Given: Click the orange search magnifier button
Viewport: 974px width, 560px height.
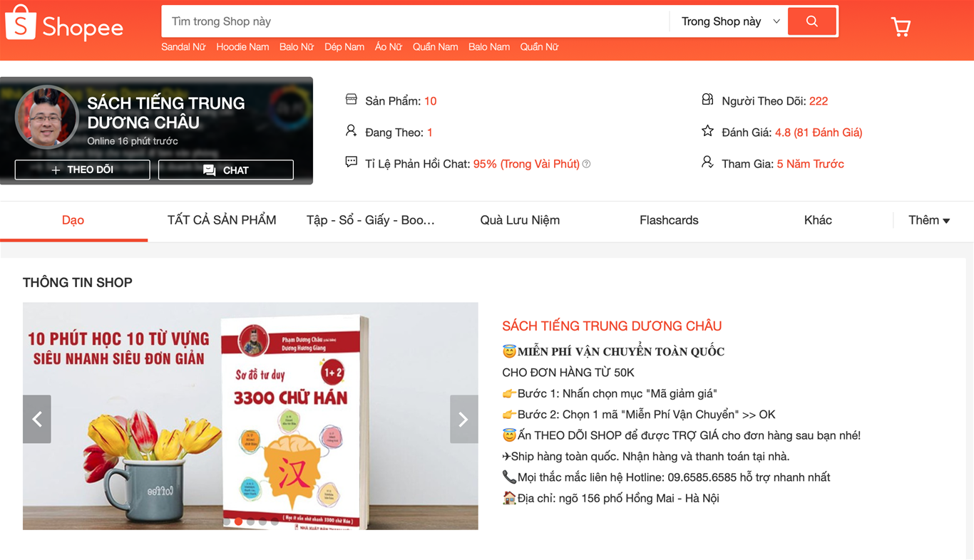Looking at the screenshot, I should click(x=812, y=21).
